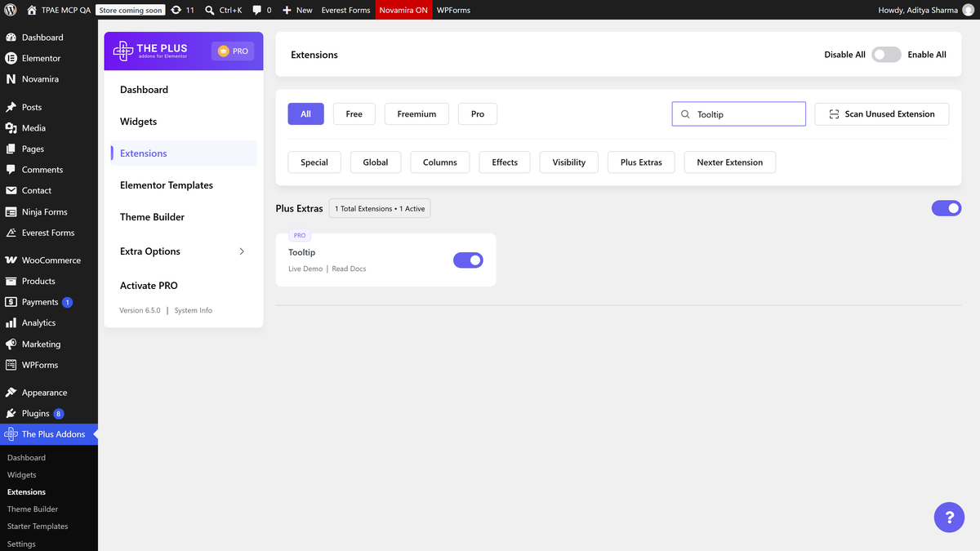Select the All filter tab
The image size is (980, 551).
[305, 114]
